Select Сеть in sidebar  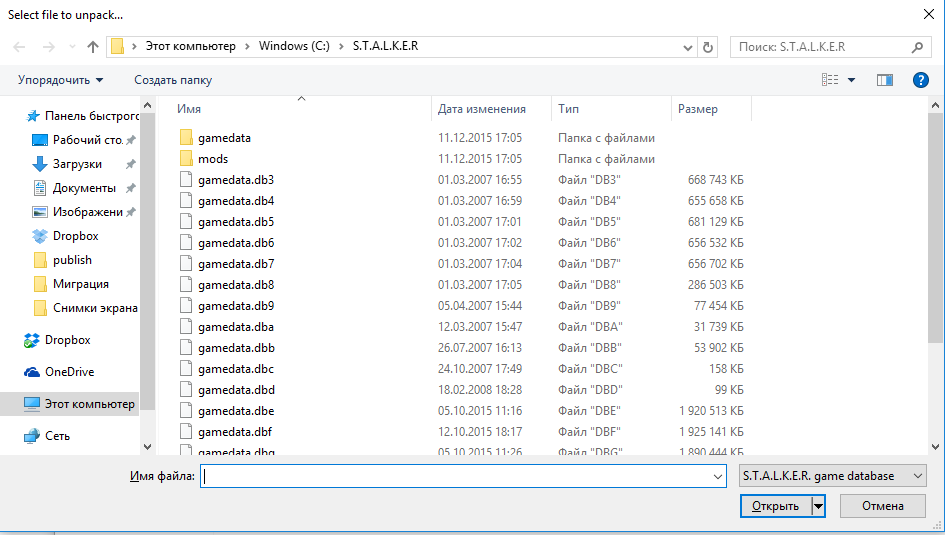click(47, 436)
